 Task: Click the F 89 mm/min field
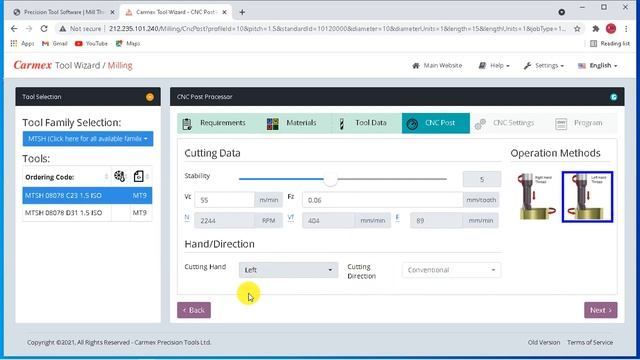click(x=436, y=220)
